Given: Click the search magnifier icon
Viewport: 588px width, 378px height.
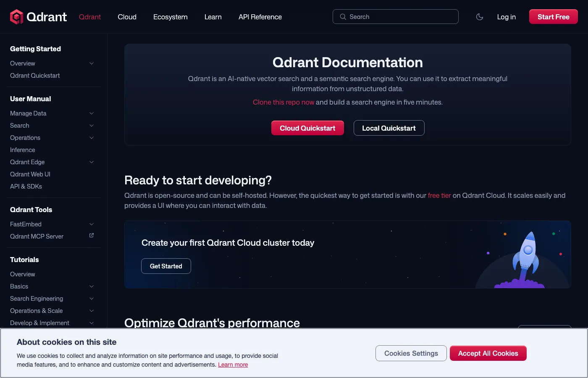Looking at the screenshot, I should pyautogui.click(x=343, y=17).
